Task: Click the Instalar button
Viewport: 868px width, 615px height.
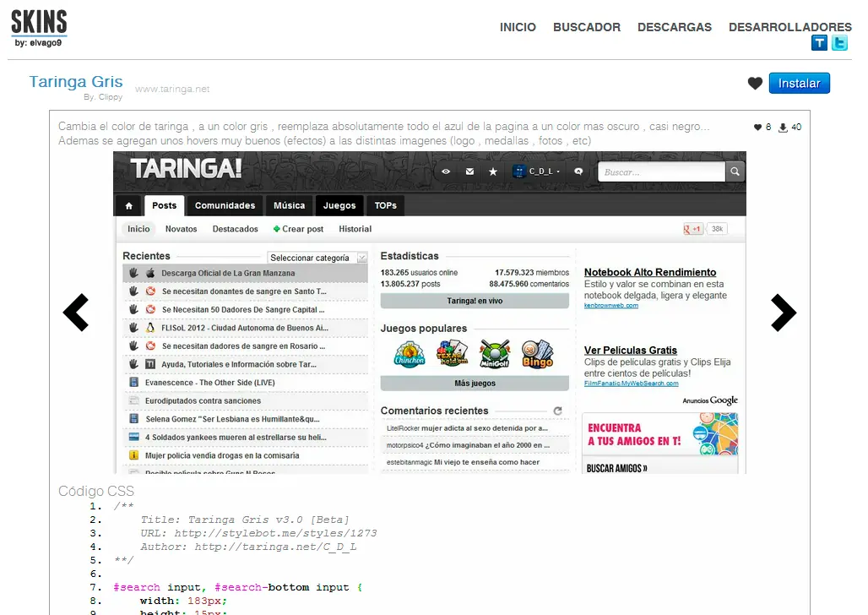Action: (800, 83)
